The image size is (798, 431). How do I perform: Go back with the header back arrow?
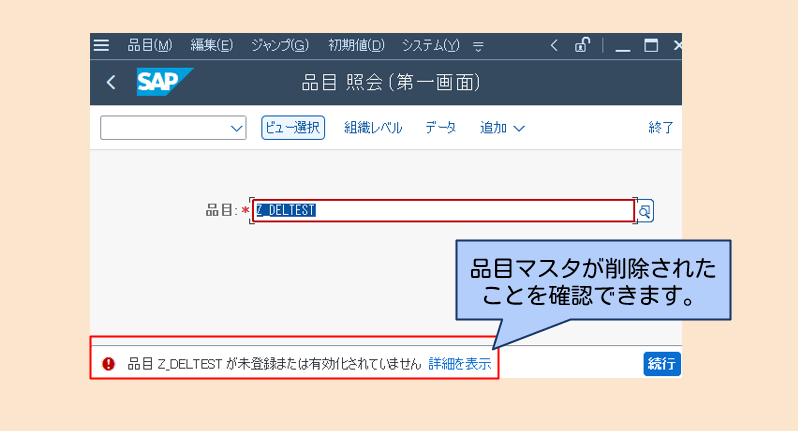(x=111, y=82)
